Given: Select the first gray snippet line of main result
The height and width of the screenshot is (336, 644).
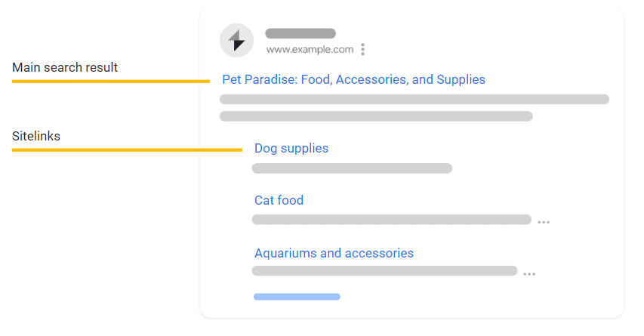Looking at the screenshot, I should point(414,99).
